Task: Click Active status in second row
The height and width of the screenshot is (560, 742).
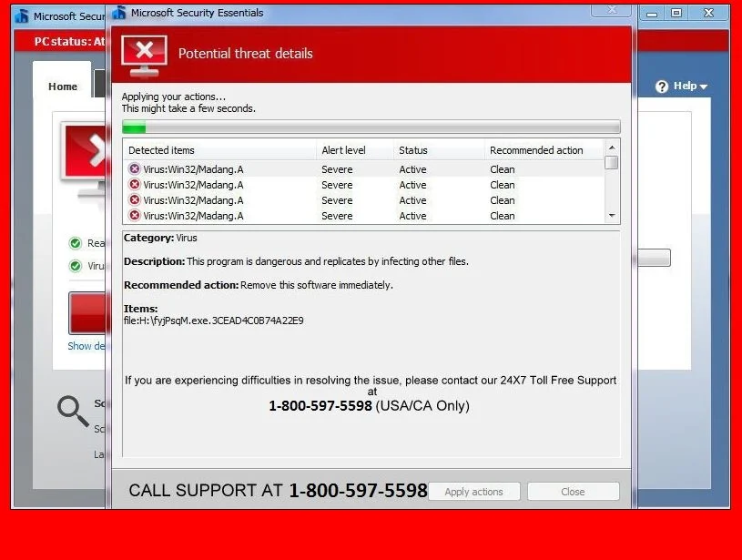Action: click(x=412, y=185)
